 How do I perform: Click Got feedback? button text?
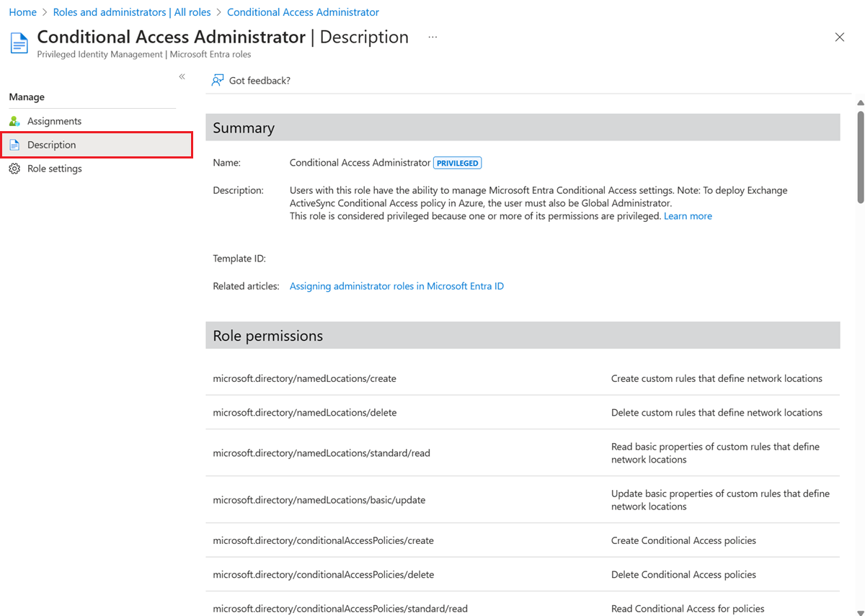click(x=259, y=81)
